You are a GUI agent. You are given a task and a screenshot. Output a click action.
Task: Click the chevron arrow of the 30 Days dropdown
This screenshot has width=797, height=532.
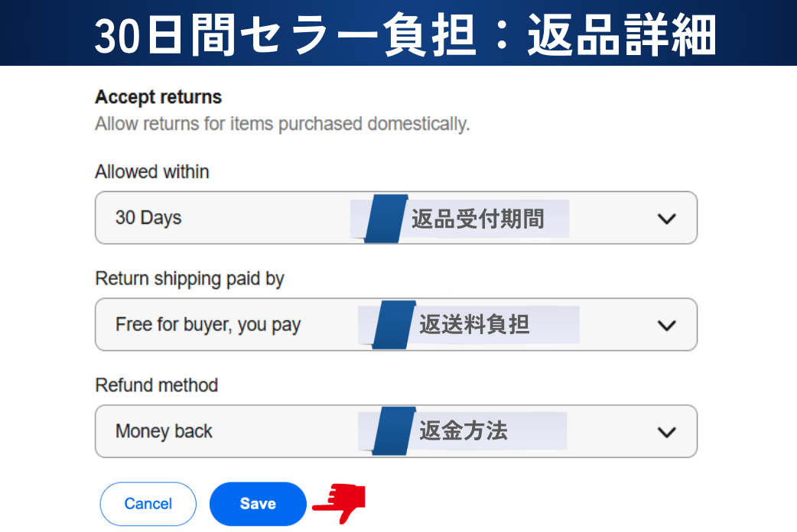pos(666,219)
